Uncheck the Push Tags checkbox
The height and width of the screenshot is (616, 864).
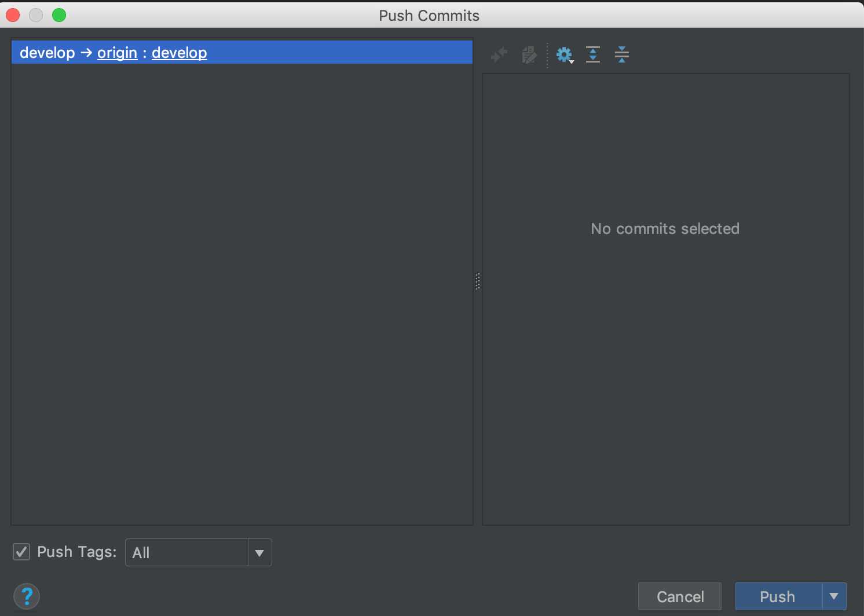(21, 552)
